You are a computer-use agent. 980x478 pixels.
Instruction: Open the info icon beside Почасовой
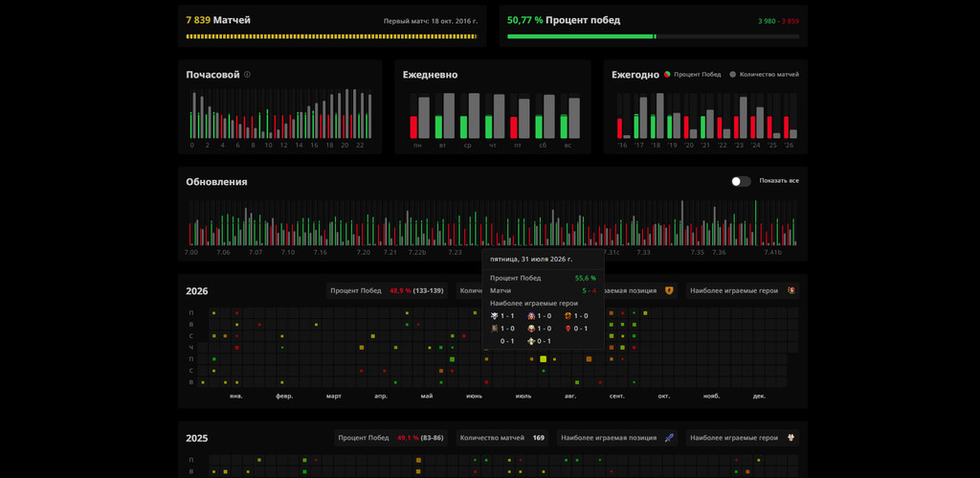click(247, 75)
